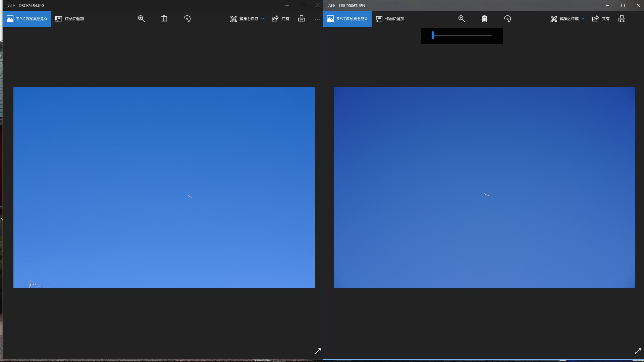Click 共有 share button in DSCF2464.JPG window
Screen dimensions: 644x362
pos(280,19)
